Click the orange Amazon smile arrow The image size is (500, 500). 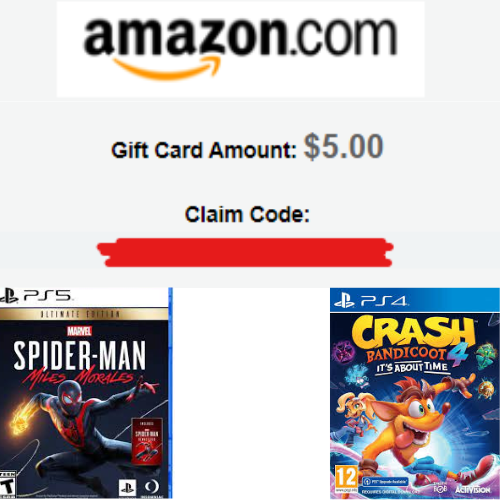pos(167,68)
